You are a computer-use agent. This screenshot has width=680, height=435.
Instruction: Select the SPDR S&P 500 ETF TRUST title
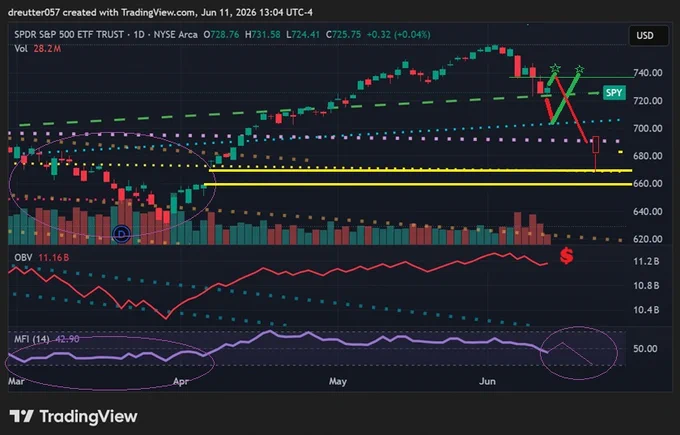click(69, 35)
